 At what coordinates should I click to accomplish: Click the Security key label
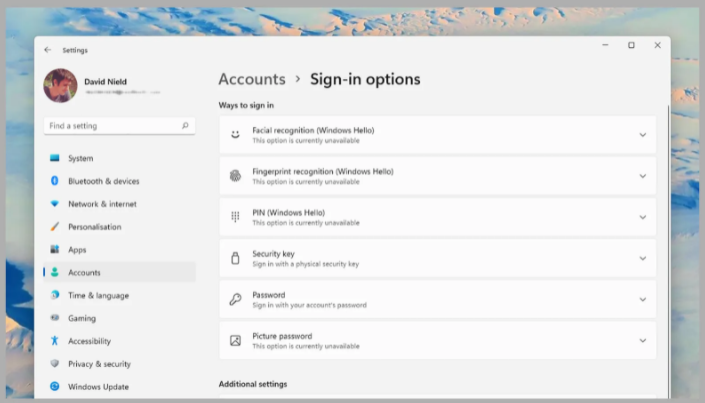coord(273,254)
